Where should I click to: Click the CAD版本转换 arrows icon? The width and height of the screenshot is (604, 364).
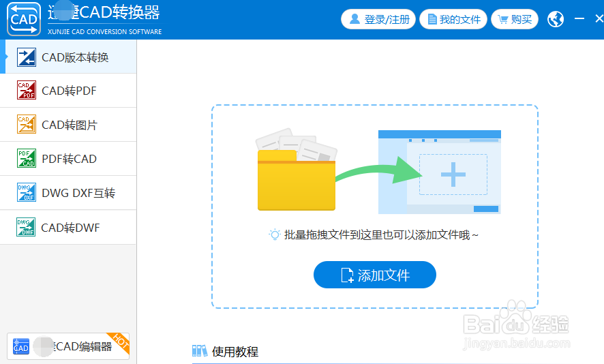(x=27, y=57)
